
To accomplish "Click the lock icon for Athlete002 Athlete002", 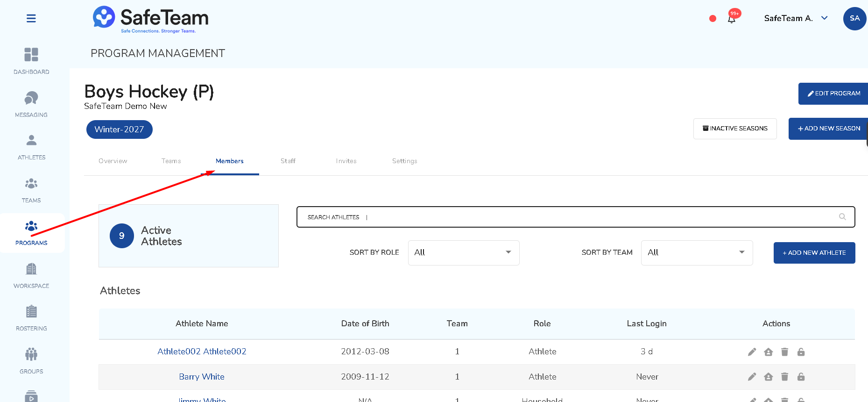I will pyautogui.click(x=801, y=352).
